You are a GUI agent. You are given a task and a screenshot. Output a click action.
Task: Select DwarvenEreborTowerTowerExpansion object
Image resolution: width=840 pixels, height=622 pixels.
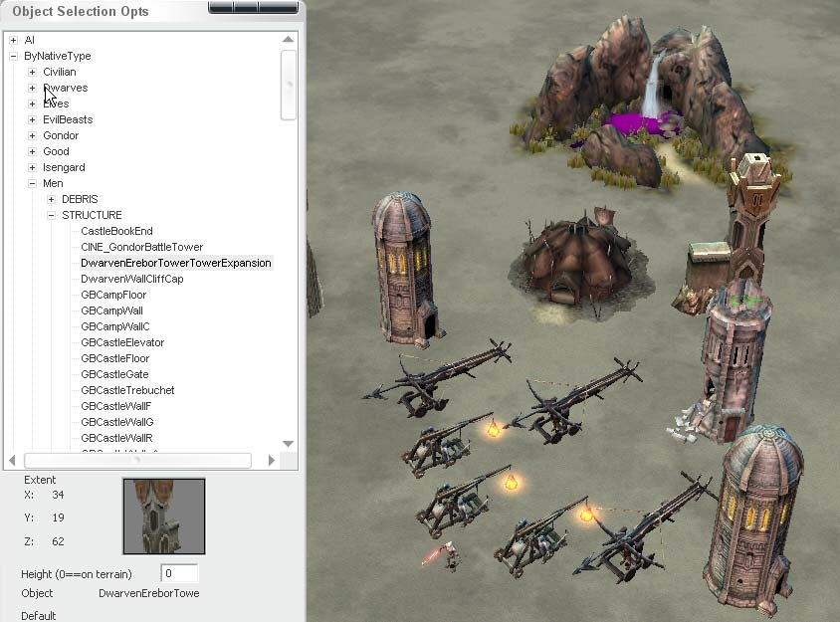pyautogui.click(x=176, y=263)
